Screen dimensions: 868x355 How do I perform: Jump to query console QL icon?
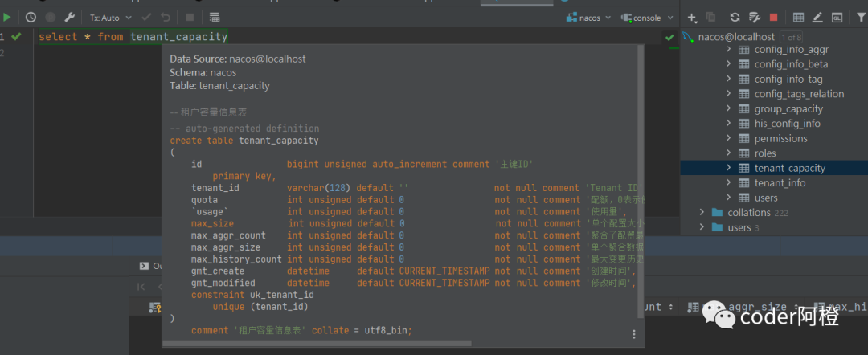coord(837,17)
